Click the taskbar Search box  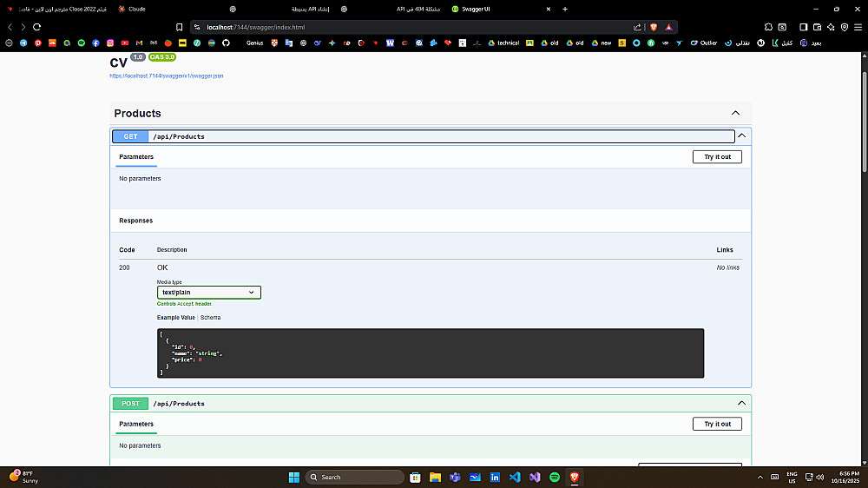coord(355,477)
